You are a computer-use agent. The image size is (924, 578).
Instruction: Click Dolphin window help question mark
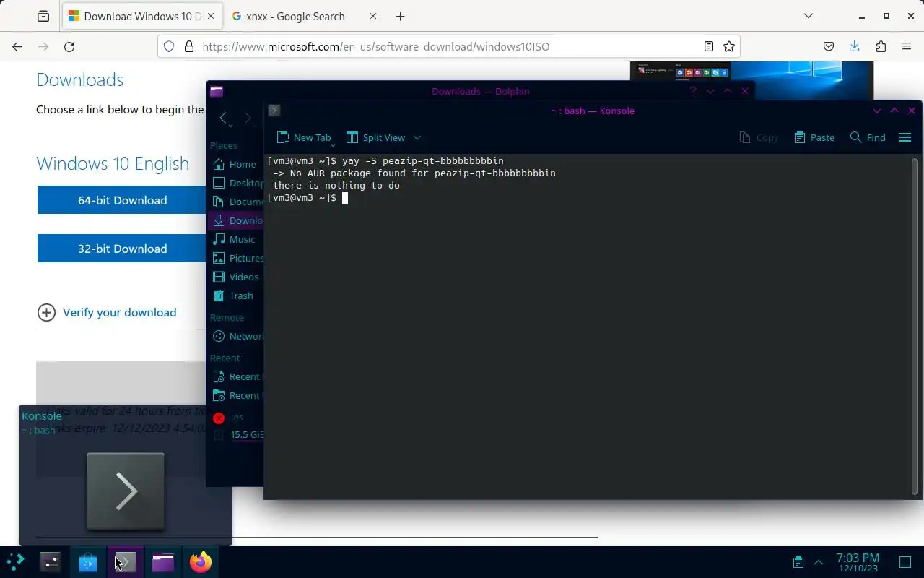(x=692, y=91)
